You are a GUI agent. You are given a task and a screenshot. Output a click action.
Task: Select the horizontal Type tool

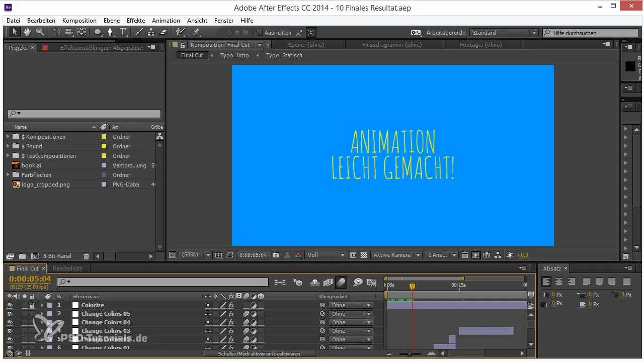pos(123,32)
